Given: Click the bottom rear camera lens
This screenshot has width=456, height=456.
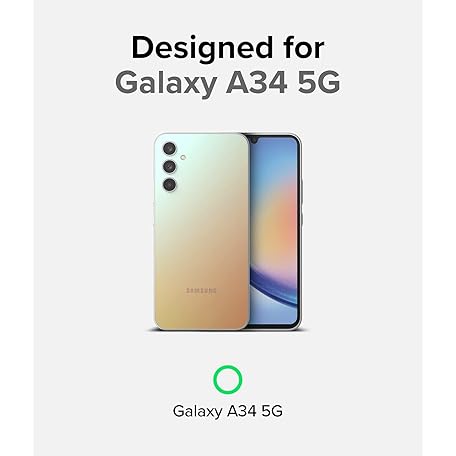Looking at the screenshot, I should tap(169, 184).
